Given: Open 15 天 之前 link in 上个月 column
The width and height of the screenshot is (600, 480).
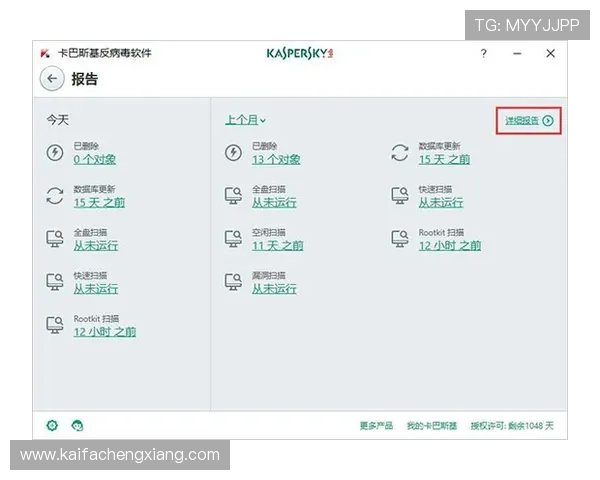Looking at the screenshot, I should (444, 159).
